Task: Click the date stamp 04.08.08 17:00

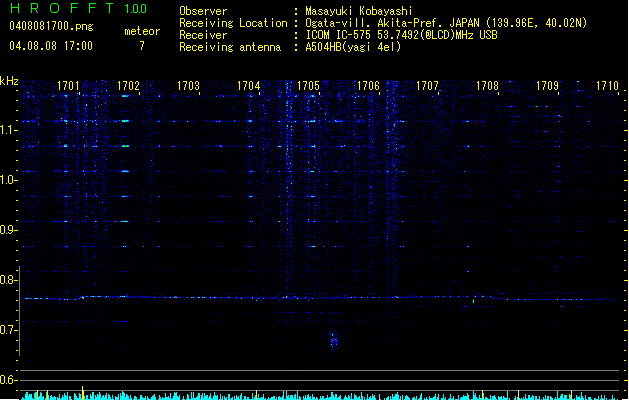Action: [x=51, y=46]
